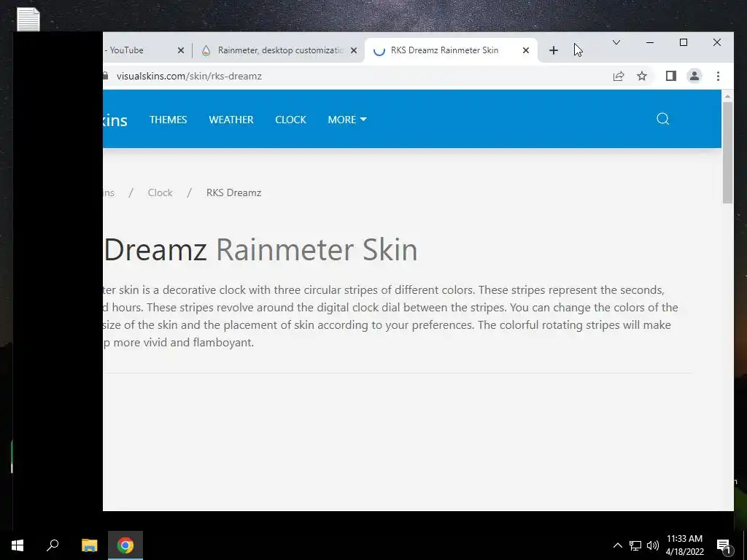Click the page vertical scrollbar thumb

(727, 152)
